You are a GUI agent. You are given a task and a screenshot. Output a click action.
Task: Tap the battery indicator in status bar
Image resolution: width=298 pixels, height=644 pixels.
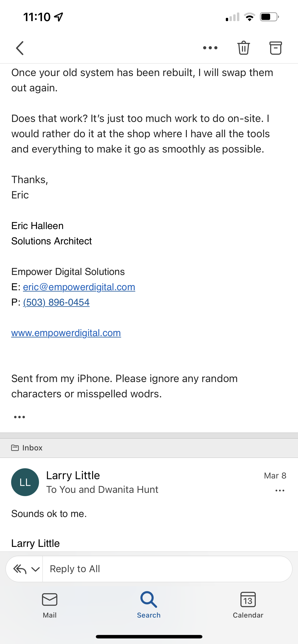[x=269, y=17]
